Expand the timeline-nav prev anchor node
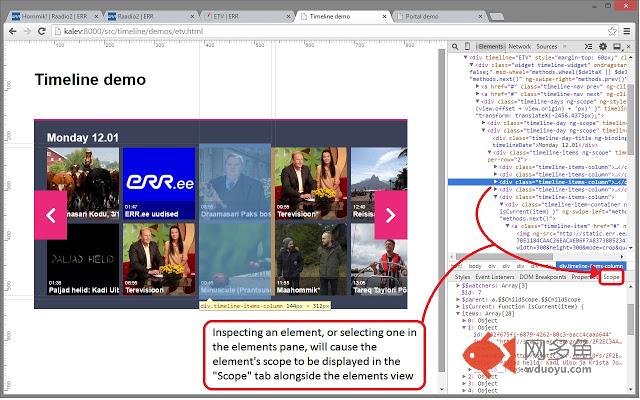 tap(477, 87)
